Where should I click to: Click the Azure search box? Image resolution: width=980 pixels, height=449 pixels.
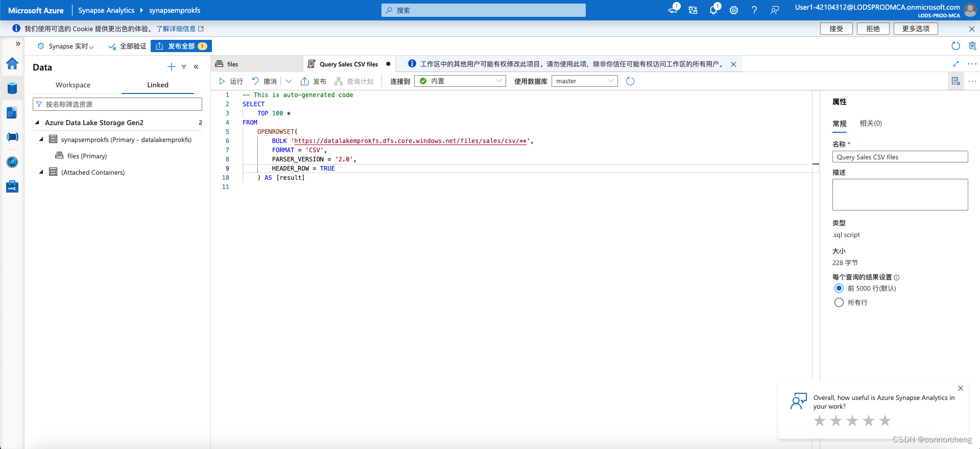483,10
